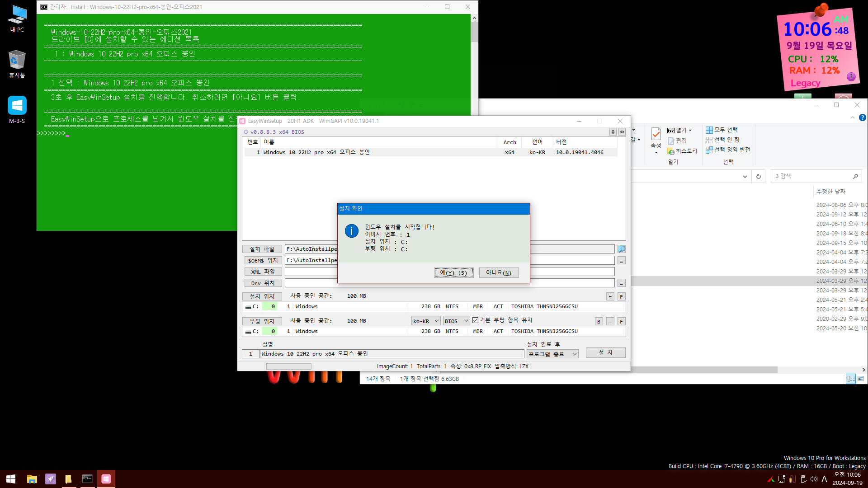Open 내 PC desktop icon
Image resolution: width=868 pixels, height=488 pixels.
coord(17,19)
